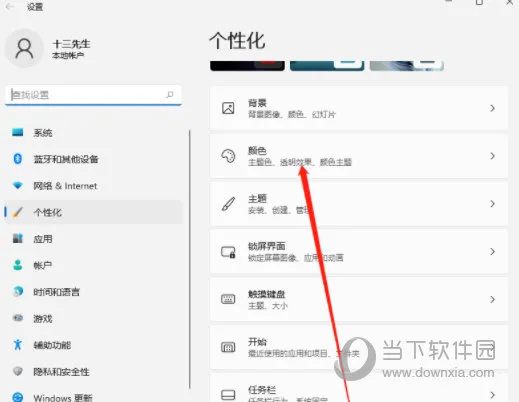Expand 触摸键盘 with its chevron arrow
The width and height of the screenshot is (519, 402).
coord(492,299)
